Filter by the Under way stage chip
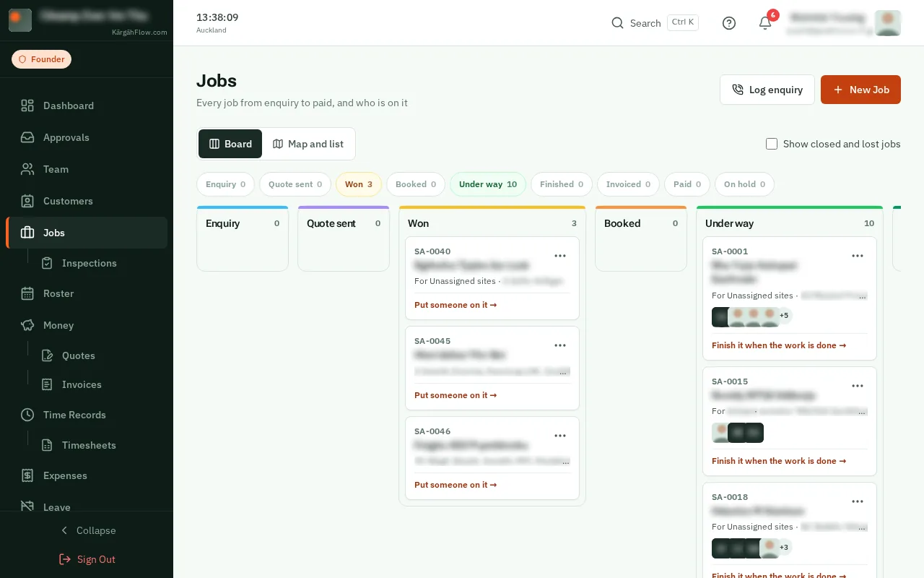The image size is (924, 578). [x=488, y=184]
